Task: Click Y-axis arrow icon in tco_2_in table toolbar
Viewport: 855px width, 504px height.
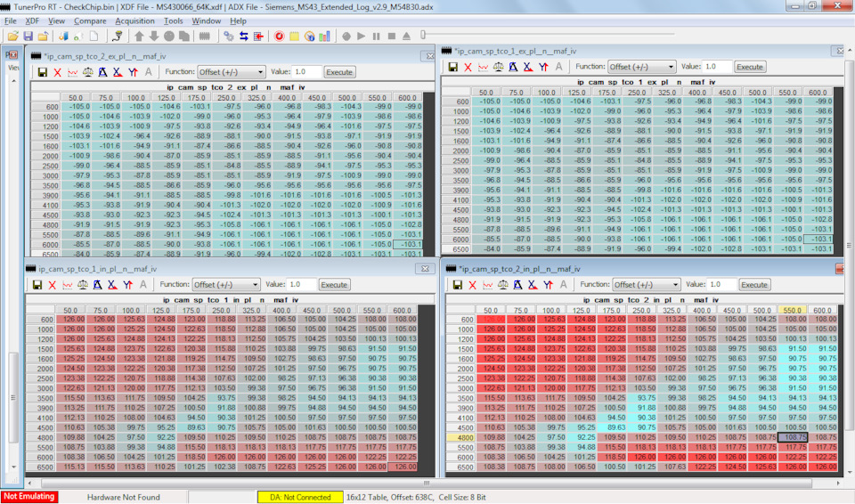Action: click(x=548, y=285)
